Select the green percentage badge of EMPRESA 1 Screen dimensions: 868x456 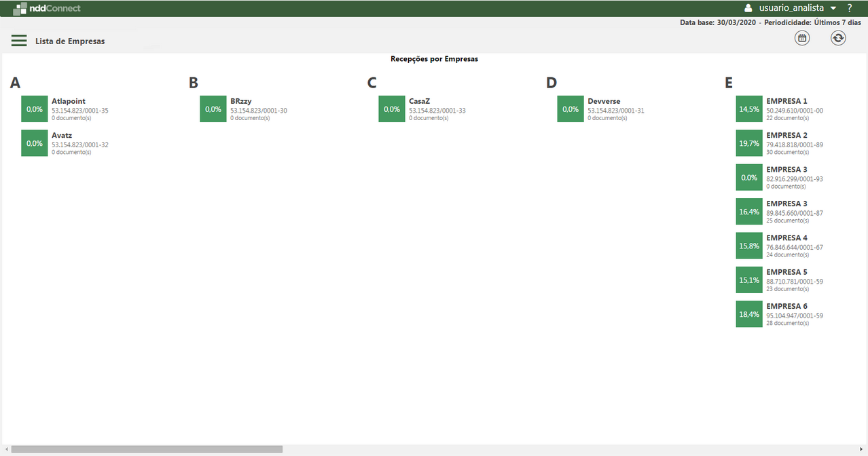coord(748,109)
